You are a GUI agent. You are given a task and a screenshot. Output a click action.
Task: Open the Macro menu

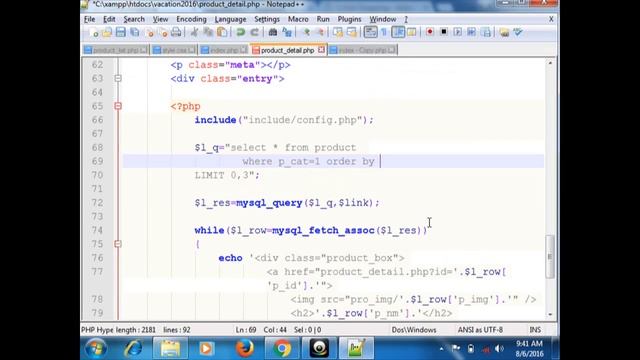(298, 19)
